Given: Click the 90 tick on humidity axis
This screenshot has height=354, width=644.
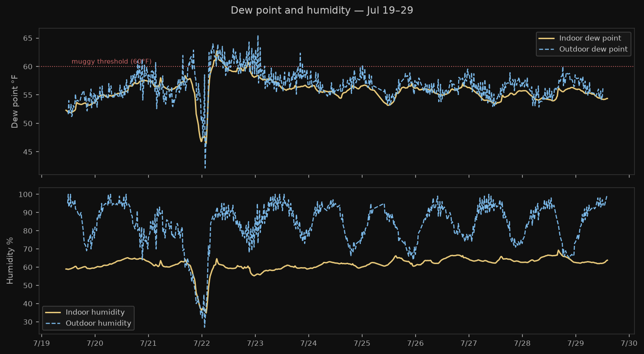Looking at the screenshot, I should (x=28, y=213).
